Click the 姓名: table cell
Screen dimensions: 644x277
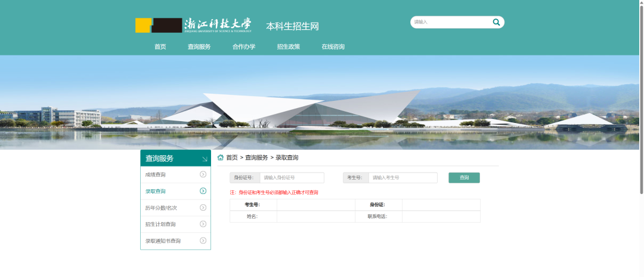click(253, 217)
